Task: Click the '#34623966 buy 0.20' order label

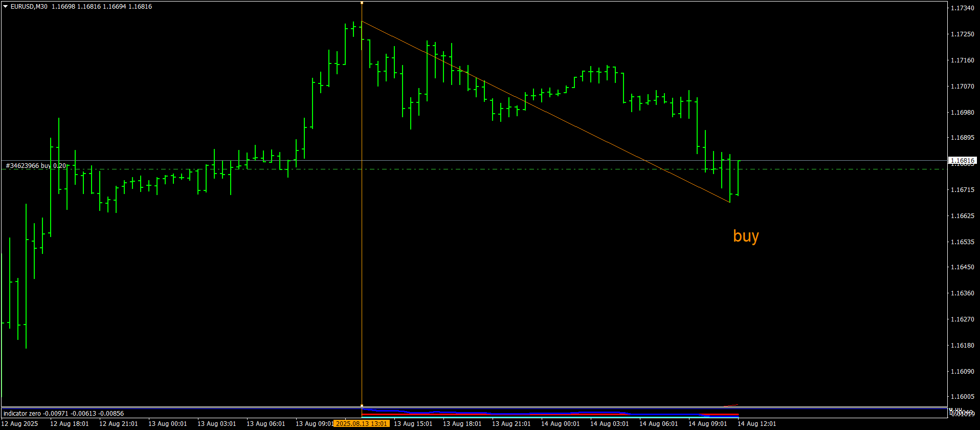Action: (x=36, y=165)
